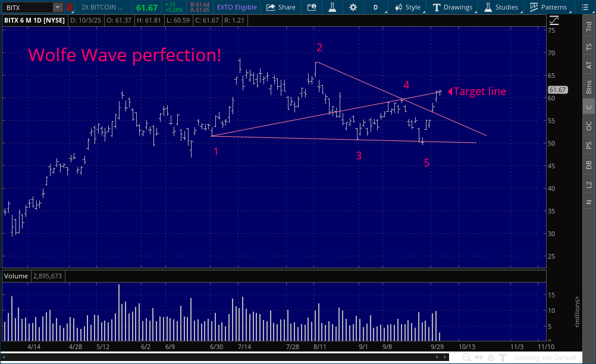The height and width of the screenshot is (364, 596).
Task: Click the 61.67 price marker on axis
Action: click(x=557, y=90)
